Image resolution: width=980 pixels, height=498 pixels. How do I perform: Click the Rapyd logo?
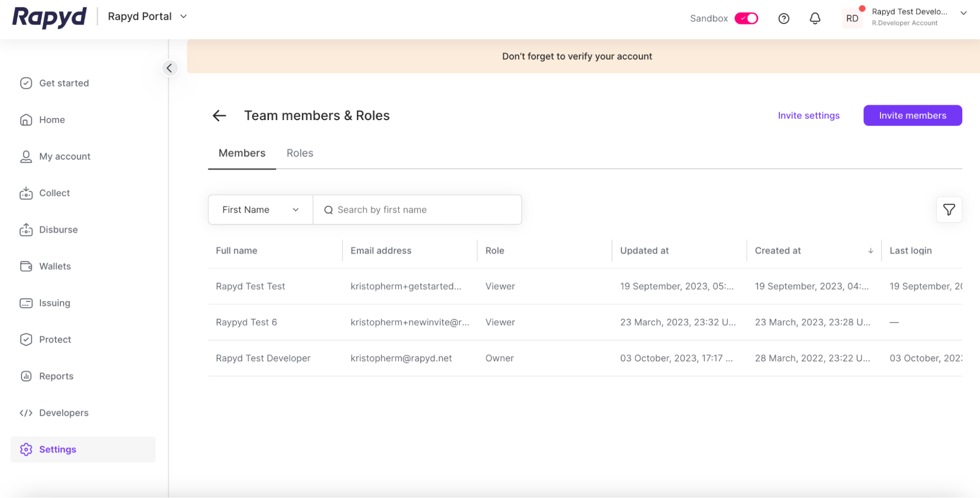pos(49,17)
